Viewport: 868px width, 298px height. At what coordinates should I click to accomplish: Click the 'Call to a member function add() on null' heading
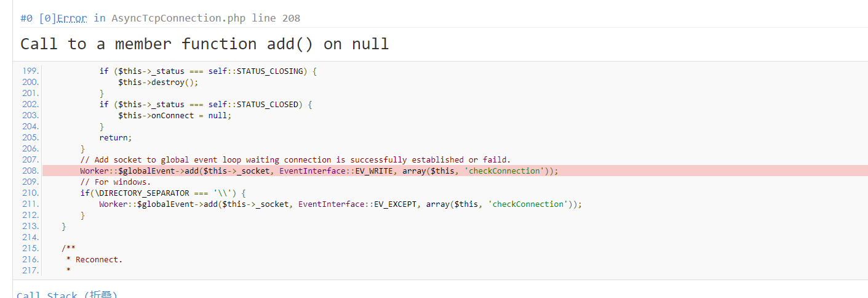click(204, 44)
